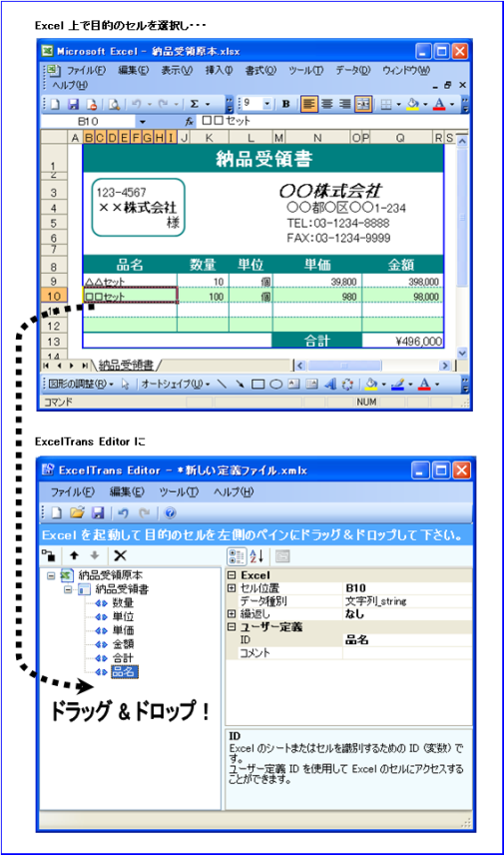This screenshot has width=504, height=855.
Task: Delete item with the X icon above tree
Action: 120,555
